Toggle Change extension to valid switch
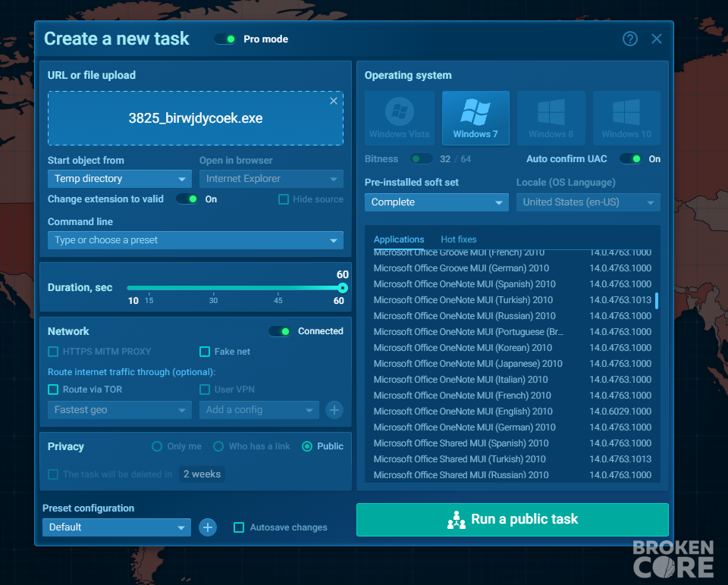Viewport: 728px width, 585px height. click(187, 199)
